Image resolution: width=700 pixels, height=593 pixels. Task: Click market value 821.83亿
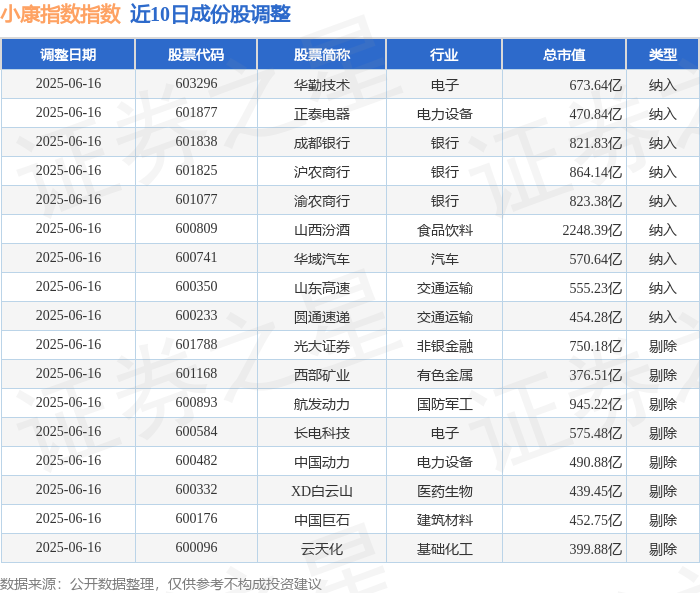[595, 142]
